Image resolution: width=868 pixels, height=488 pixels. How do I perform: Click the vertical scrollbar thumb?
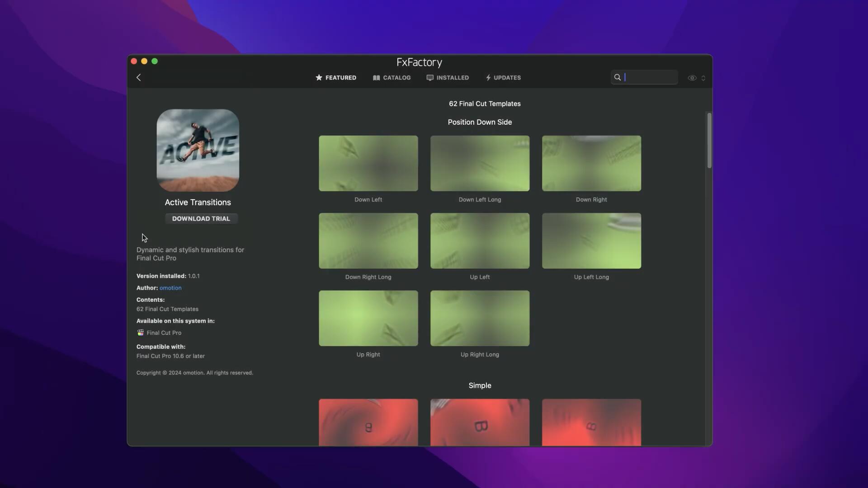(709, 140)
